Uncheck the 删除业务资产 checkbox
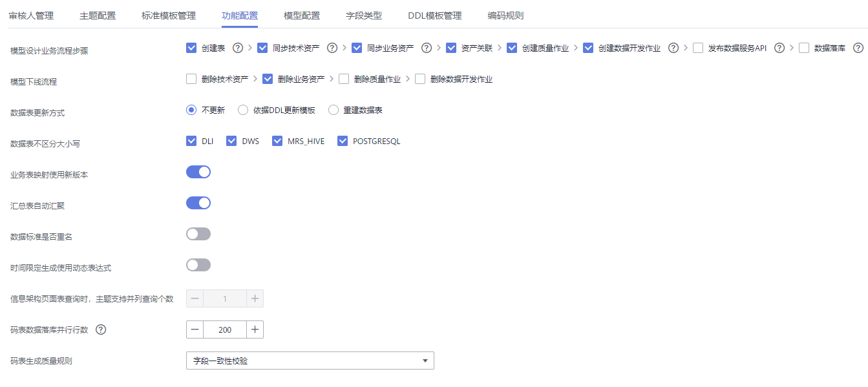This screenshot has height=387, width=868. (268, 79)
